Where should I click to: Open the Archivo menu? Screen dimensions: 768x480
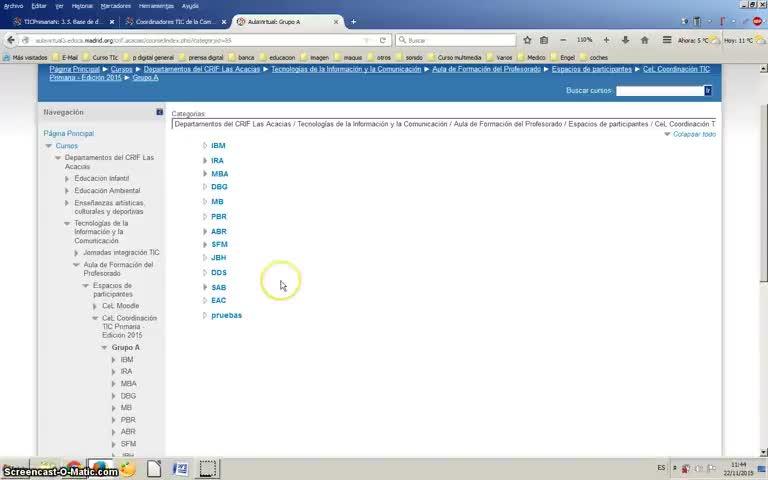click(13, 6)
